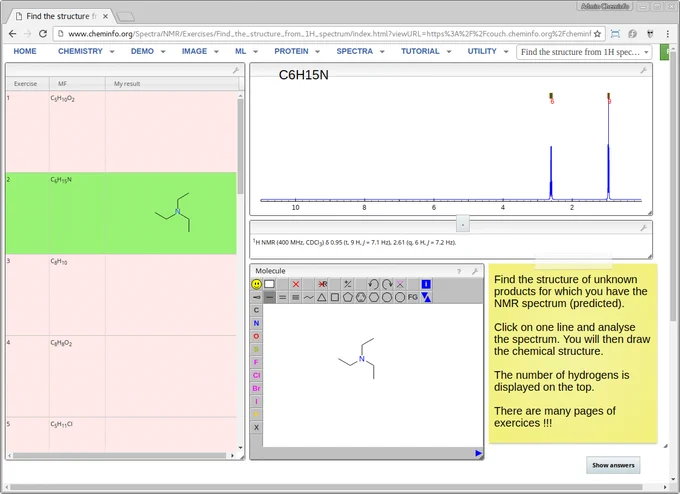The height and width of the screenshot is (494, 680).
Task: Select the pentagon ring tool
Action: 347,298
